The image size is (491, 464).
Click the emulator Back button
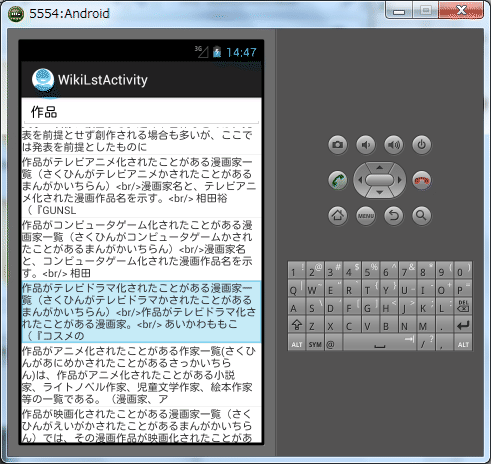point(394,216)
